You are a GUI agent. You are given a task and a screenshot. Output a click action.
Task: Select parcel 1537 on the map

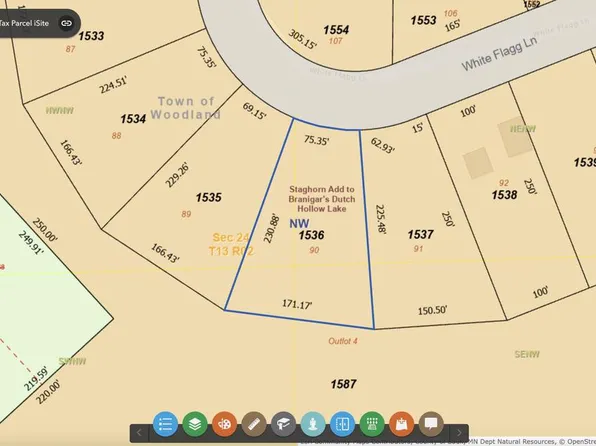(420, 234)
